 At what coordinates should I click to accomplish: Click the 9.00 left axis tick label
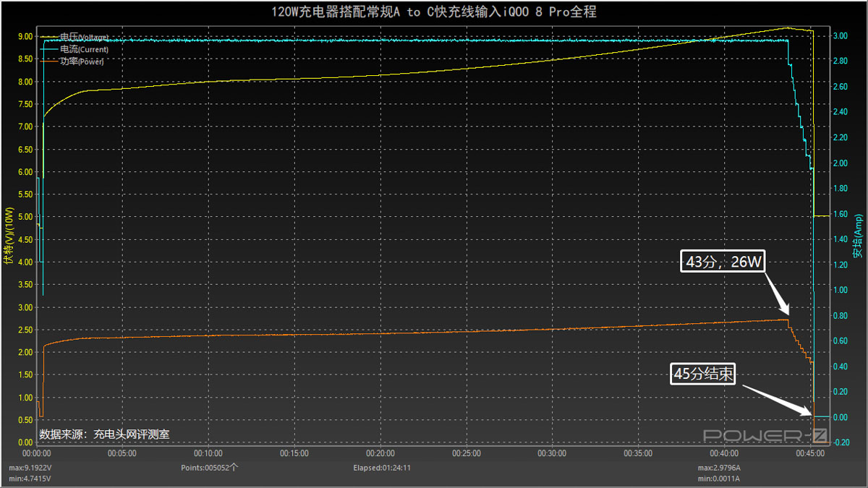coord(25,36)
